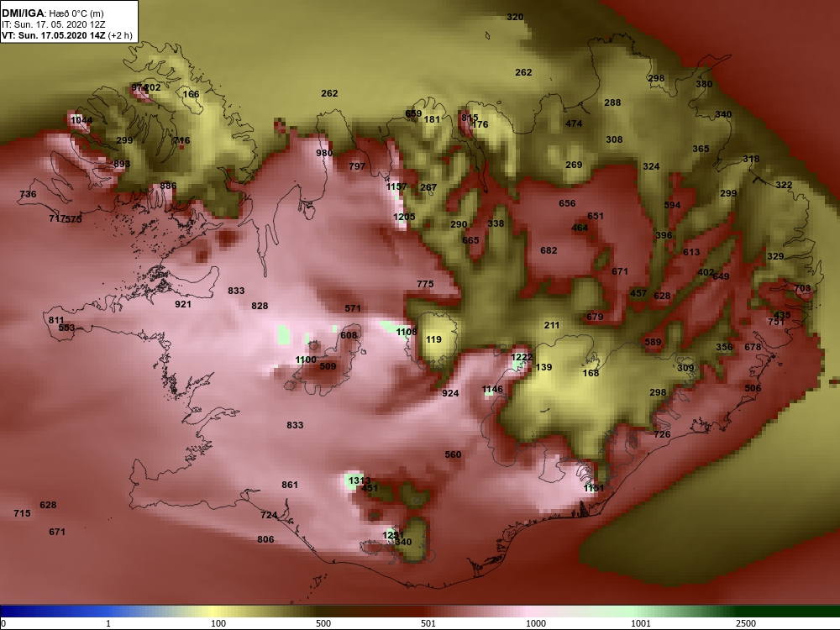Click the 613 height label

click(x=691, y=252)
